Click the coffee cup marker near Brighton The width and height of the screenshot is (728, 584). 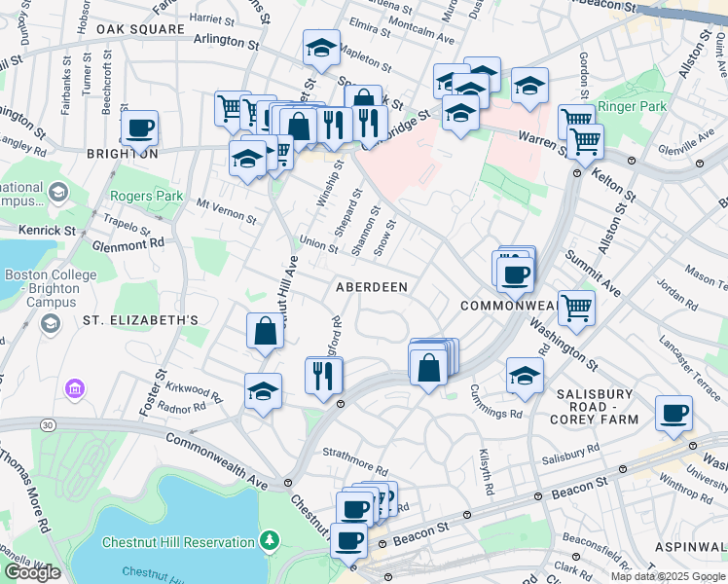(x=140, y=128)
